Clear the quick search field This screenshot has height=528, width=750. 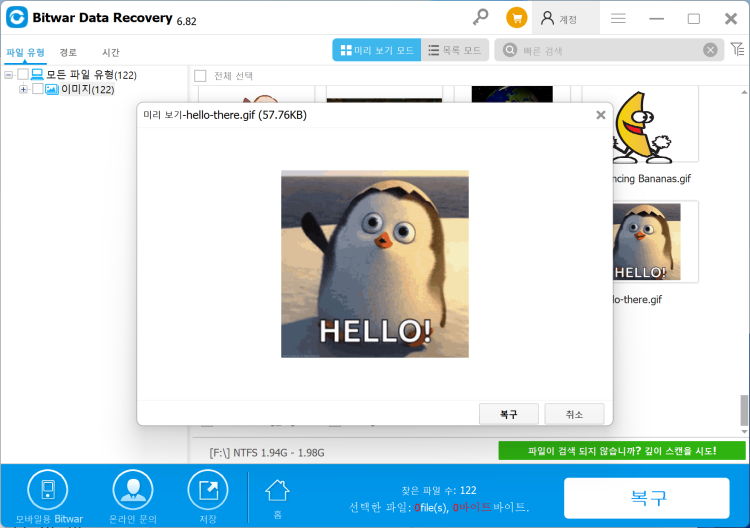(x=710, y=50)
